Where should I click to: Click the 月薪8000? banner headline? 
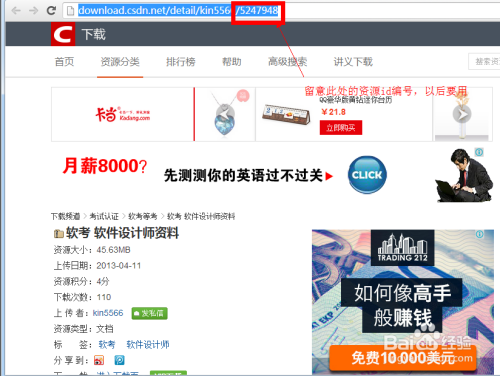[x=105, y=166]
